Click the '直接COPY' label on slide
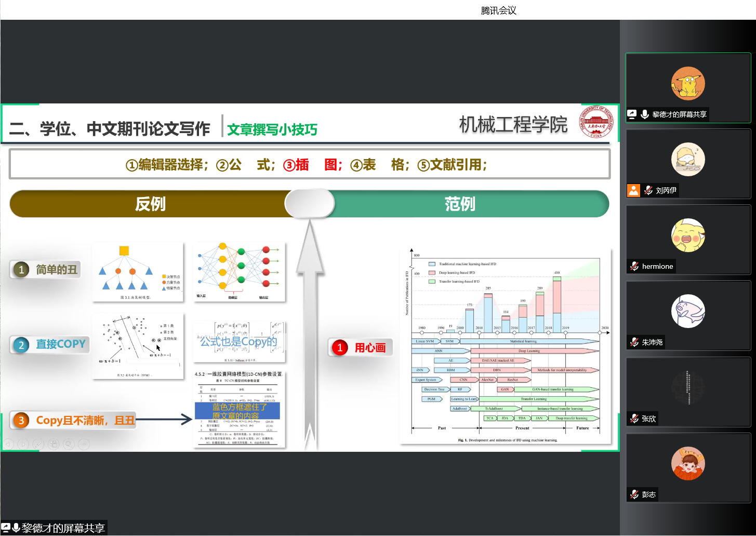756x536 pixels. pos(60,344)
